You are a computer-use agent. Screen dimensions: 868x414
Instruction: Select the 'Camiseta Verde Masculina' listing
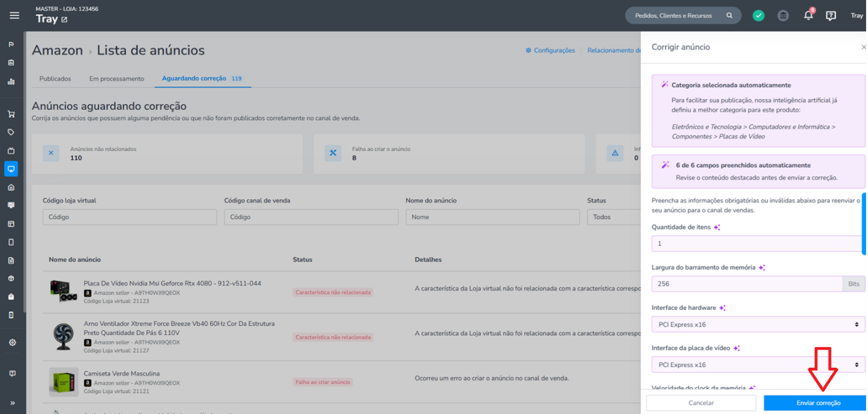pos(122,373)
